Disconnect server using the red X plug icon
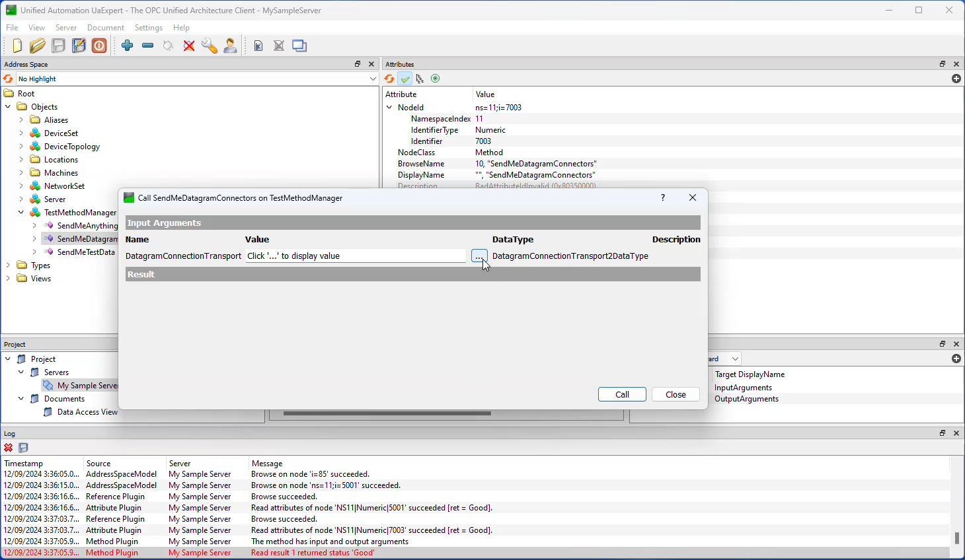This screenshot has height=560, width=965. pyautogui.click(x=189, y=46)
